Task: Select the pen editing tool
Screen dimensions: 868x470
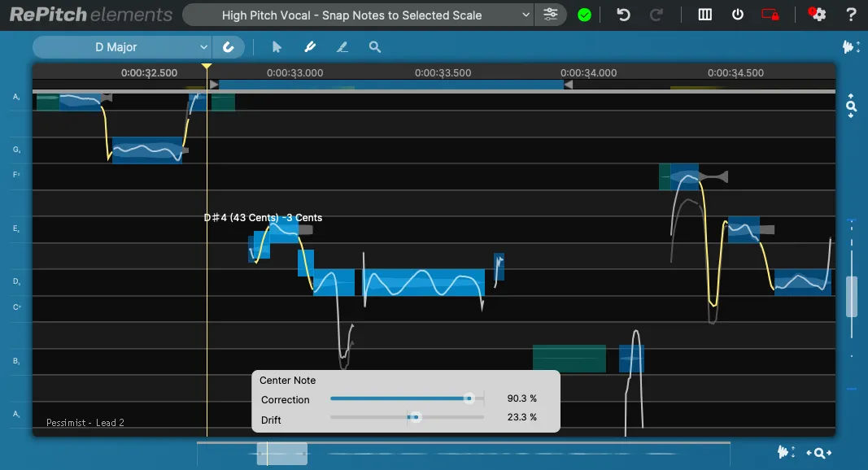Action: point(342,47)
